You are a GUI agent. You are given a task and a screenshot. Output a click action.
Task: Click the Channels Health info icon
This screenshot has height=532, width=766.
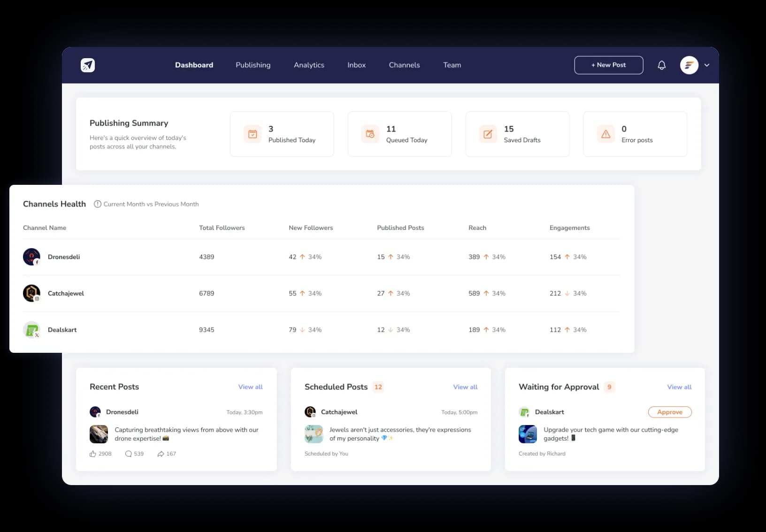click(x=98, y=204)
